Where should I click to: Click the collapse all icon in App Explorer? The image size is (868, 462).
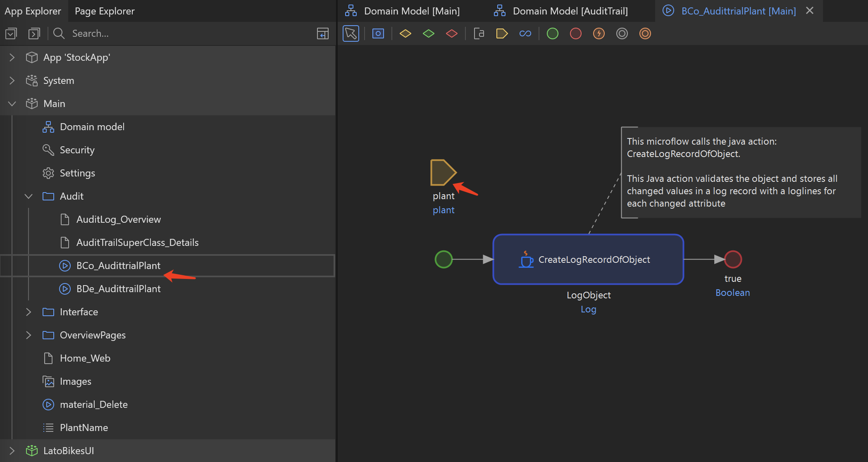11,33
